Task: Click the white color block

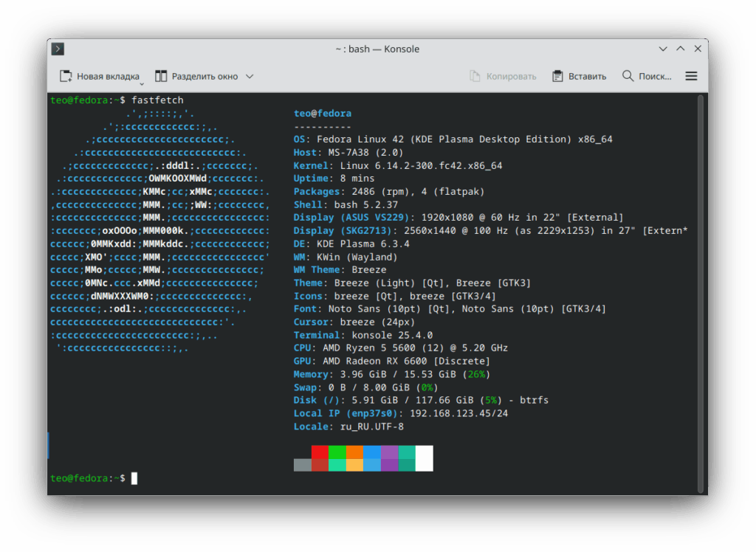Action: click(425, 458)
